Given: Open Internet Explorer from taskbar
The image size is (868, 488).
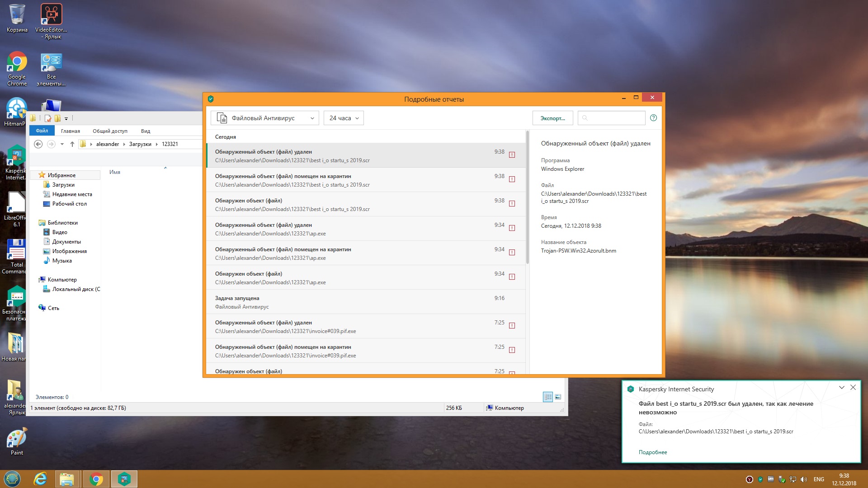Looking at the screenshot, I should tap(40, 479).
